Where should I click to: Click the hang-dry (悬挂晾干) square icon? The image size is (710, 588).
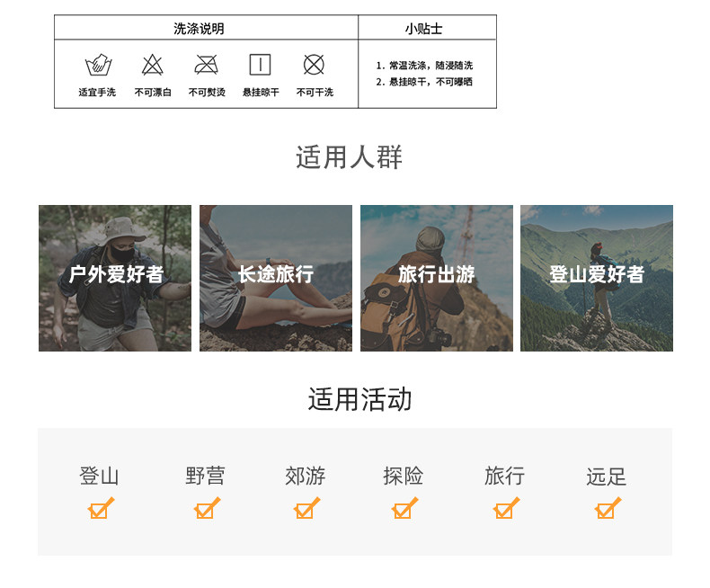(x=261, y=65)
